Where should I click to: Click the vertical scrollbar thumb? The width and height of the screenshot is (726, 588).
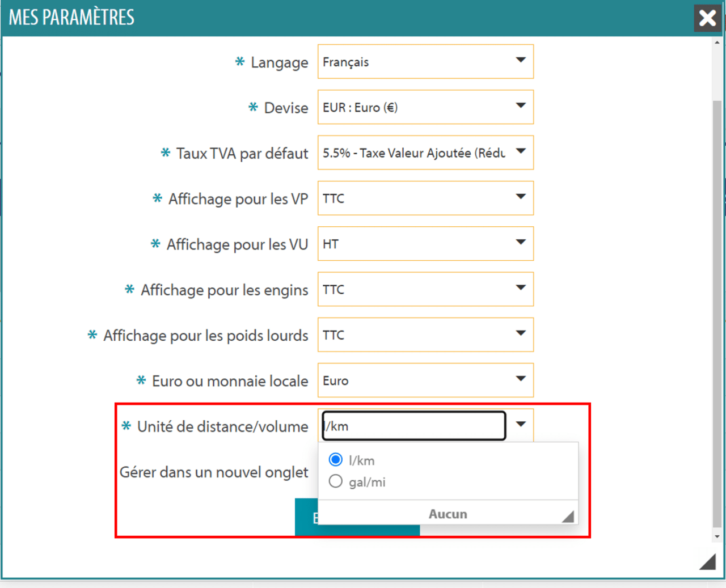point(717,312)
